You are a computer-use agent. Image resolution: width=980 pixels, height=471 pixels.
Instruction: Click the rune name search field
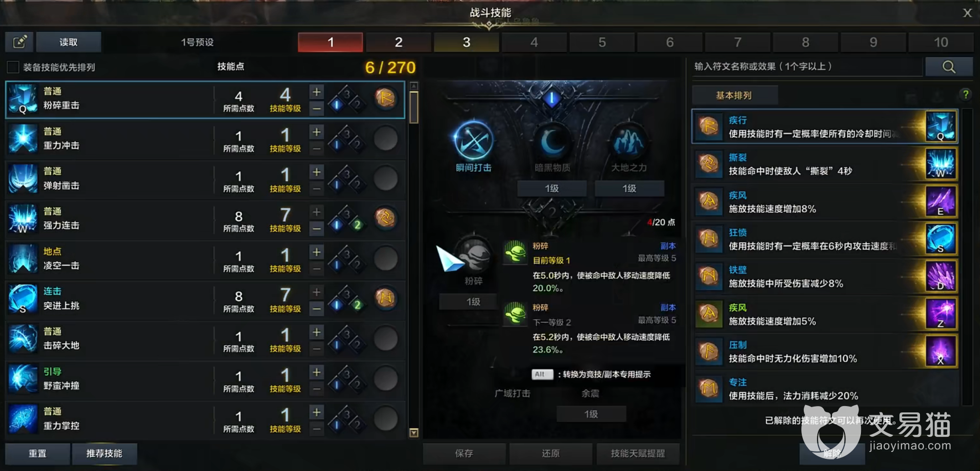tap(807, 67)
